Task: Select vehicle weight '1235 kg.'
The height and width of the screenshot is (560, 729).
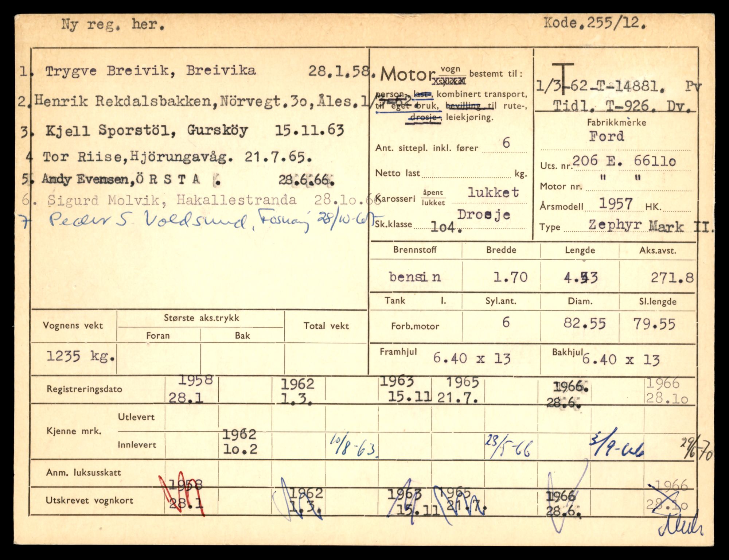Action: coord(81,356)
